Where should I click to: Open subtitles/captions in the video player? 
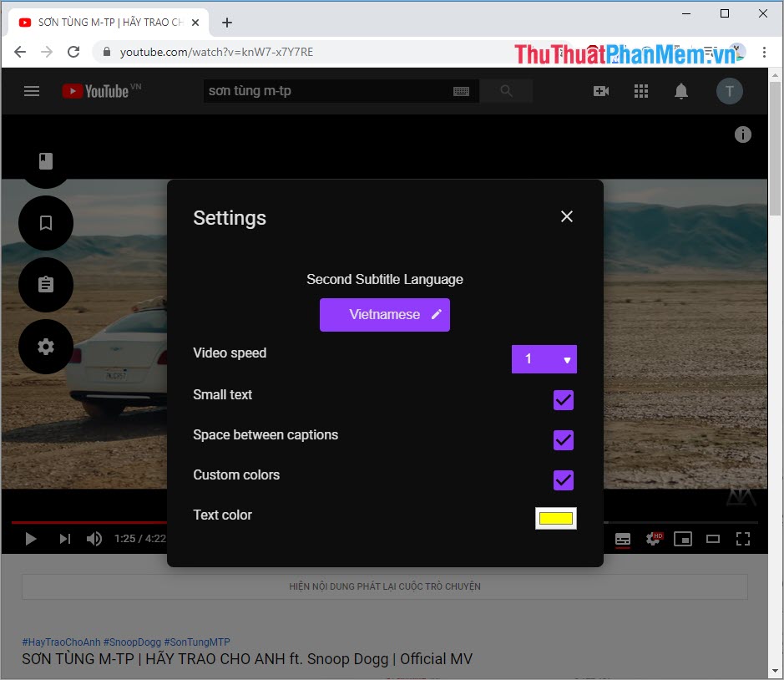623,539
